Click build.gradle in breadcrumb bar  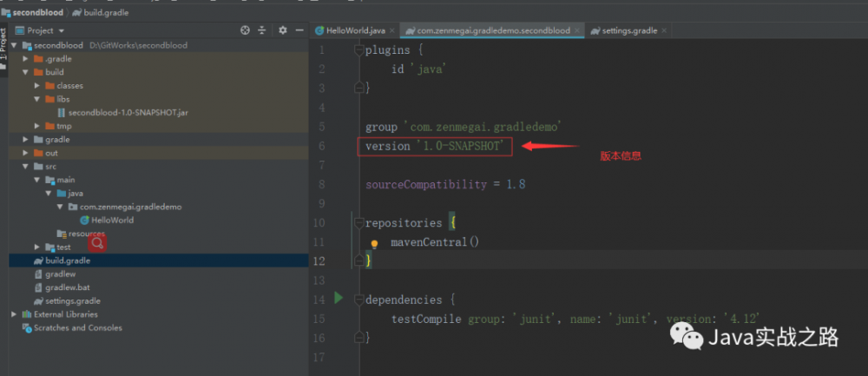click(x=106, y=12)
